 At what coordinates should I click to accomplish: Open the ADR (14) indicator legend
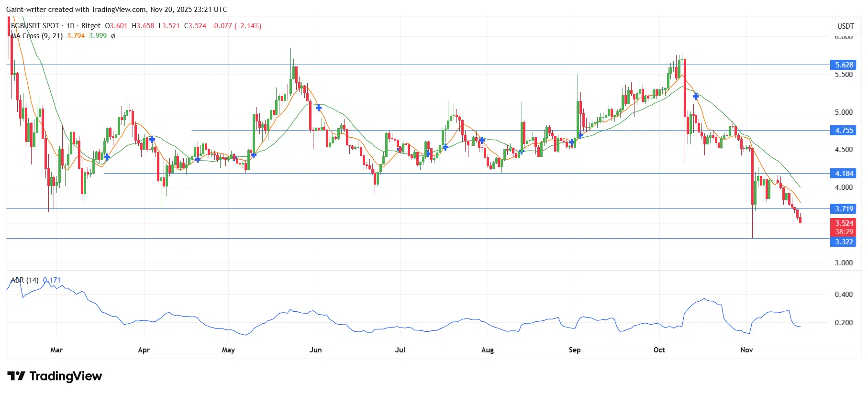pyautogui.click(x=25, y=280)
